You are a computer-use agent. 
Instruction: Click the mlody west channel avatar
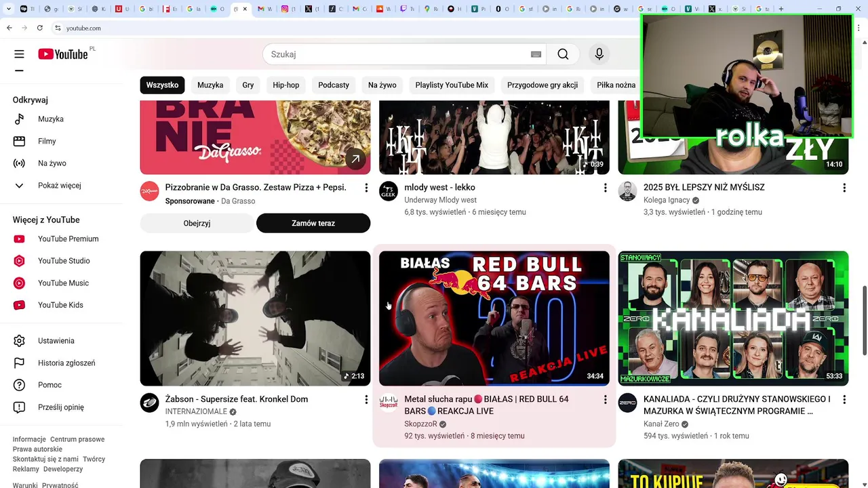389,191
